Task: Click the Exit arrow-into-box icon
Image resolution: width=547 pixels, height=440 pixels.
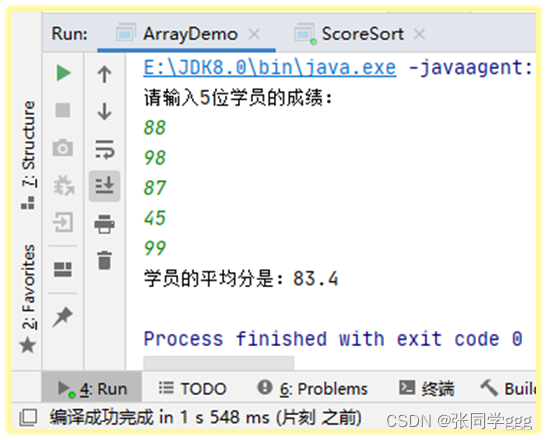Action: pos(63,222)
